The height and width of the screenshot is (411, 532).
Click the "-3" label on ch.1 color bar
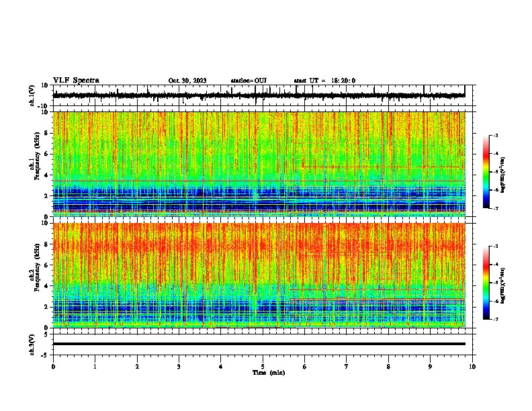(x=496, y=135)
